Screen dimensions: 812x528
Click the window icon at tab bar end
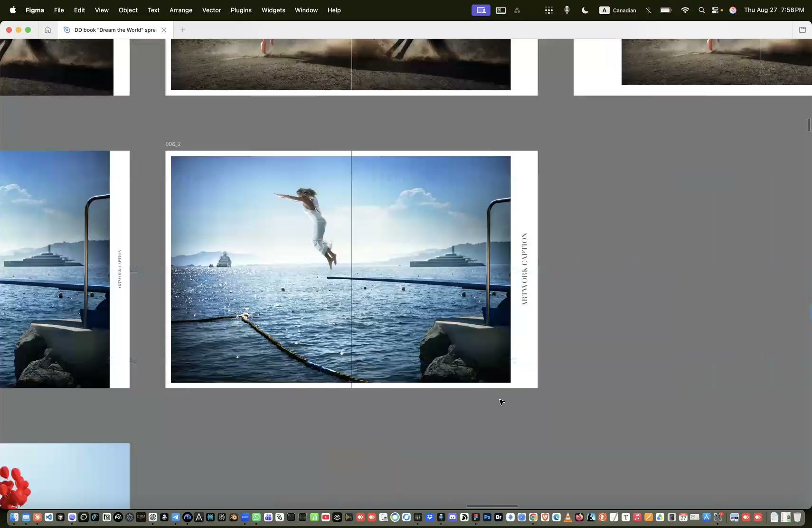[803, 30]
